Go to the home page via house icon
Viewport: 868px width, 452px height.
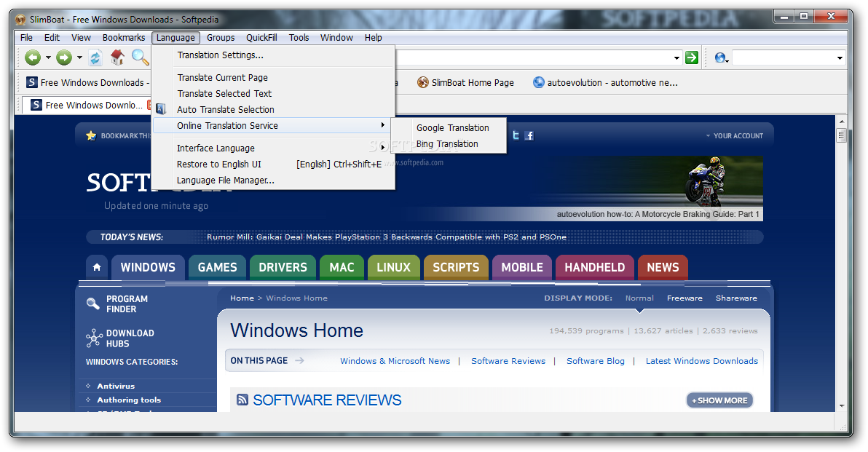click(117, 57)
